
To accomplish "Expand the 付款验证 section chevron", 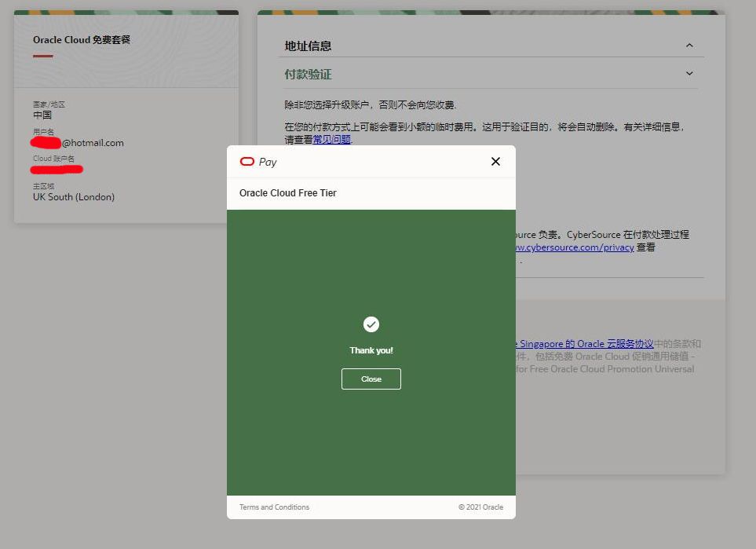I will [689, 73].
